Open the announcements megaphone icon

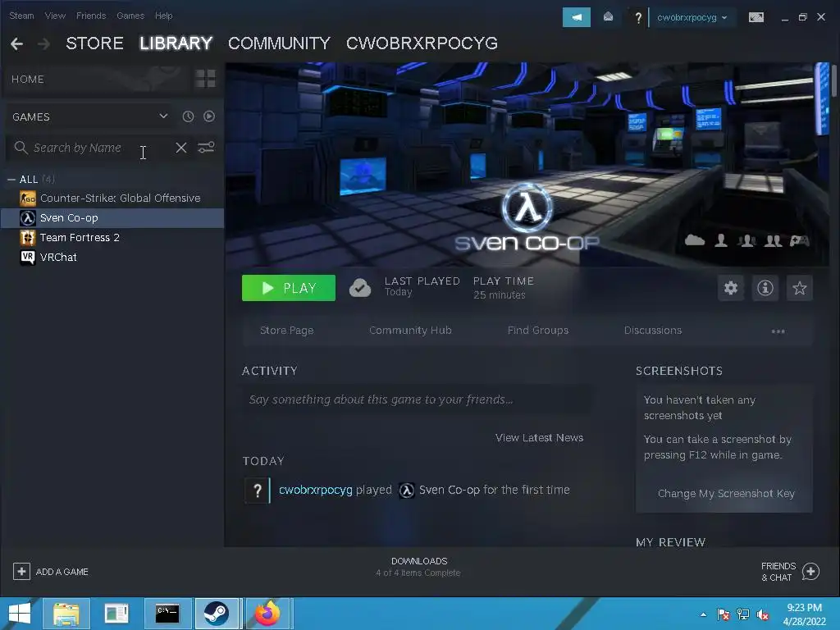[x=577, y=17]
